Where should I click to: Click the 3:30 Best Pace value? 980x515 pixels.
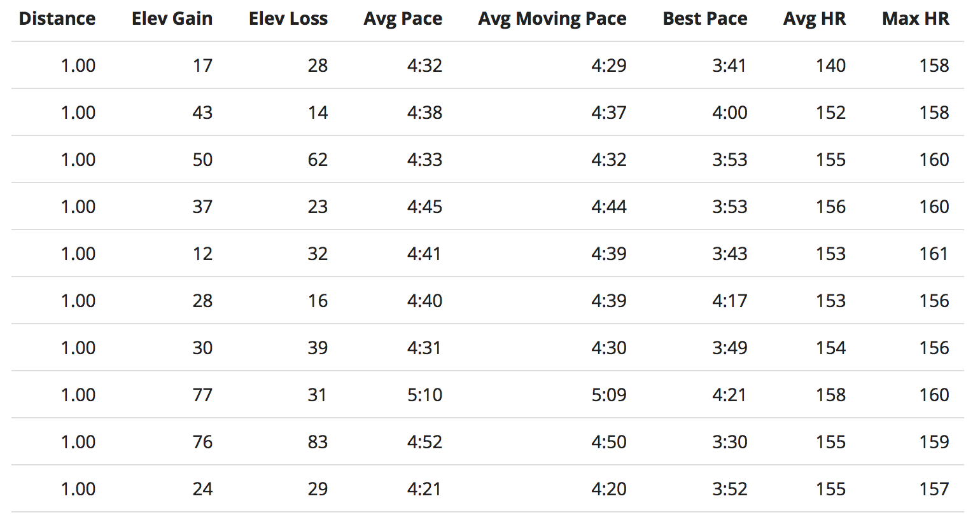coord(729,442)
